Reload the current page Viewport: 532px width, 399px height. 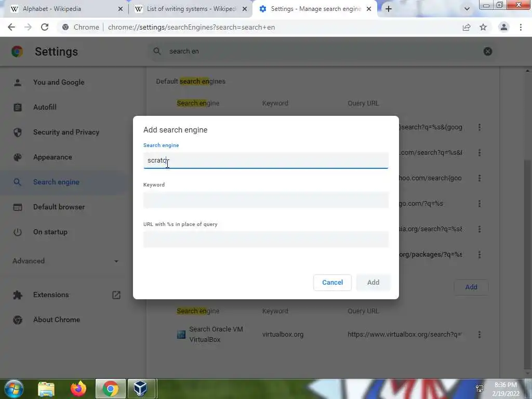pos(45,27)
